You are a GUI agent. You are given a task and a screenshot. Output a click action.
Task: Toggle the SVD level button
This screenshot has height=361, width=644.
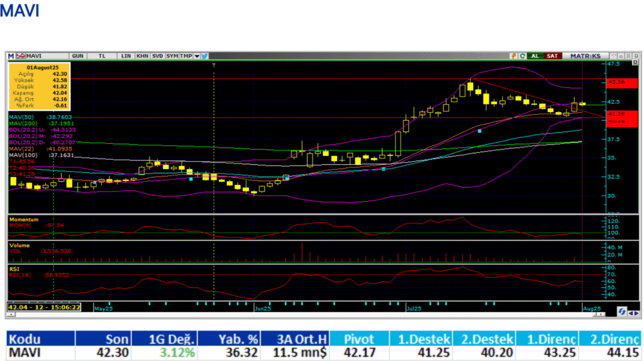tap(157, 56)
